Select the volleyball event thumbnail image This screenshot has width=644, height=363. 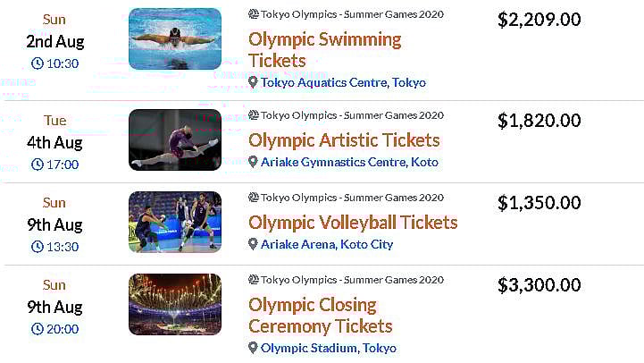[175, 222]
